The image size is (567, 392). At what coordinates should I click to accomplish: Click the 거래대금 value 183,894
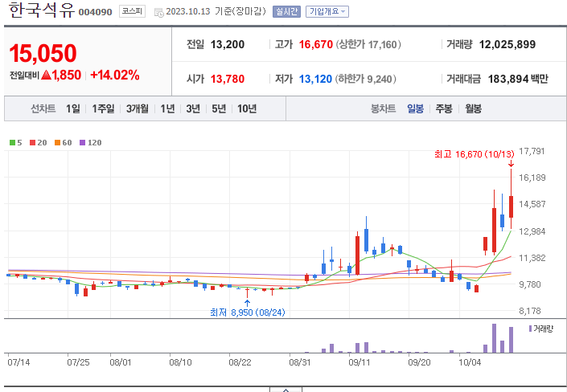508,79
